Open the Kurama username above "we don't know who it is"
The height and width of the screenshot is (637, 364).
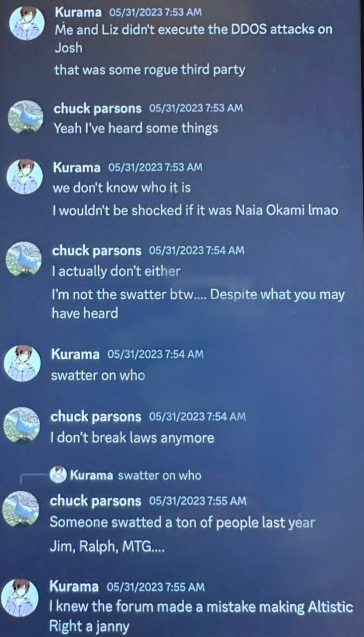pyautogui.click(x=77, y=167)
